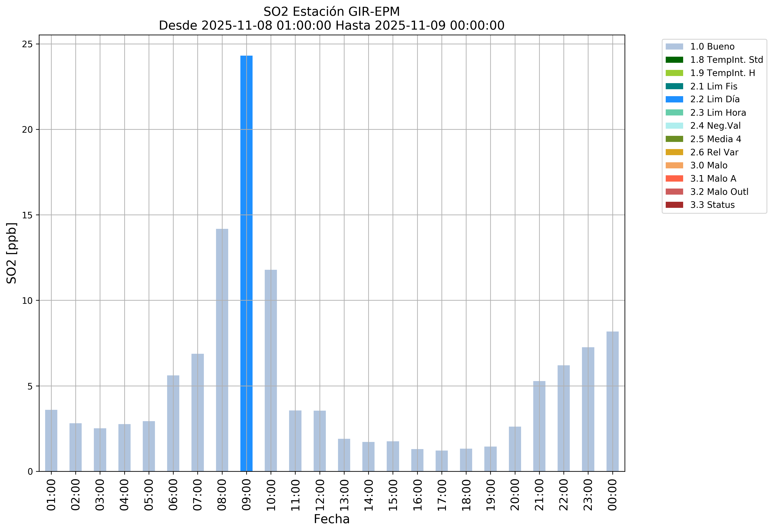Click the SO2 Estación GIR-EPM title

click(x=331, y=12)
